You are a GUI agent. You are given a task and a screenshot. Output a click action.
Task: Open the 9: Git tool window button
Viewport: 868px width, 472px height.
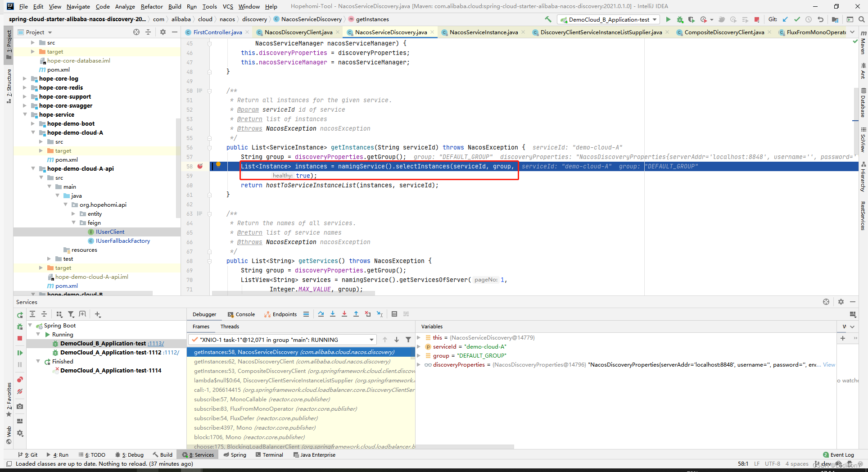pos(28,455)
